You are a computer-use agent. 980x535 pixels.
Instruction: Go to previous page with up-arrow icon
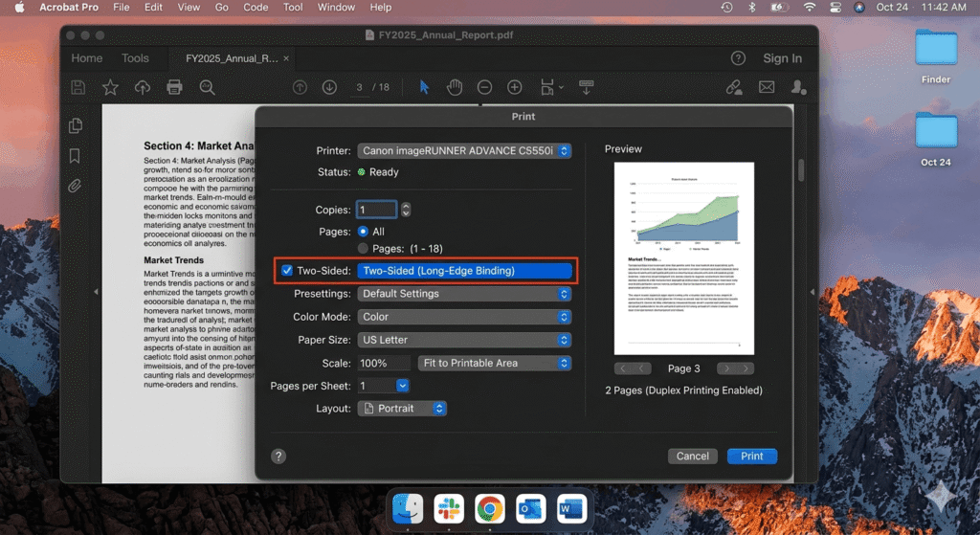tap(300, 87)
